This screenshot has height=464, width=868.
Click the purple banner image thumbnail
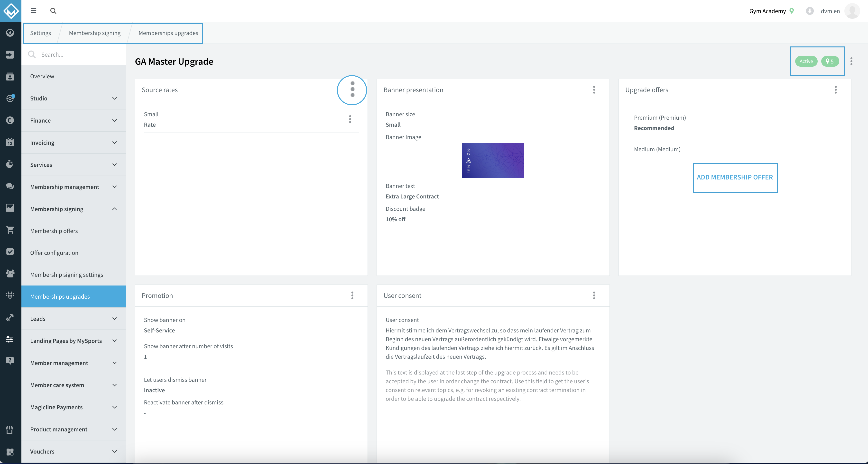(x=493, y=160)
